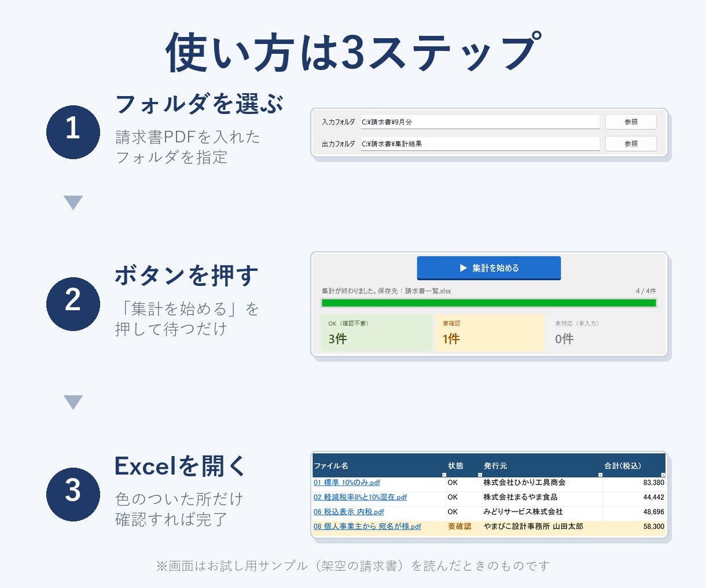Click total amount 83,380

[653, 483]
